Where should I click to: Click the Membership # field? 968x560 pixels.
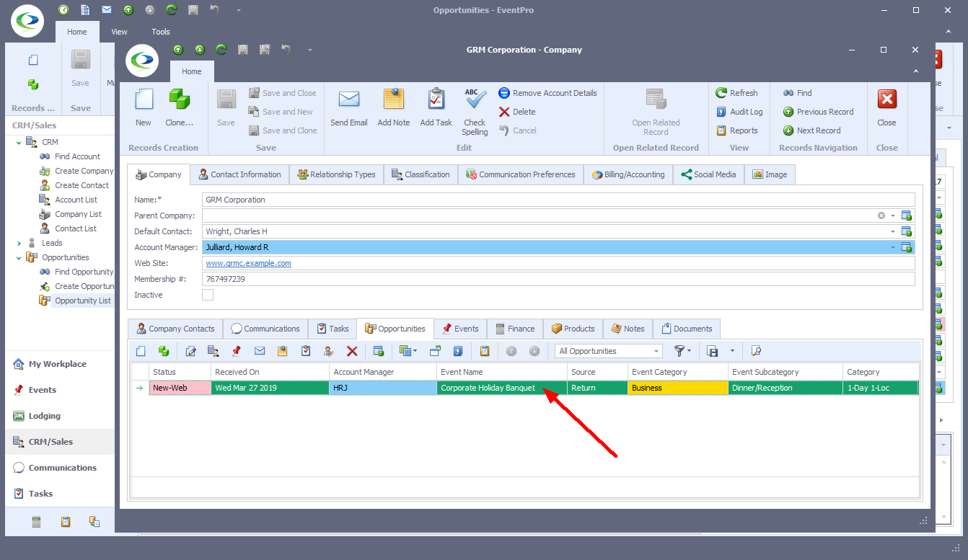click(558, 279)
